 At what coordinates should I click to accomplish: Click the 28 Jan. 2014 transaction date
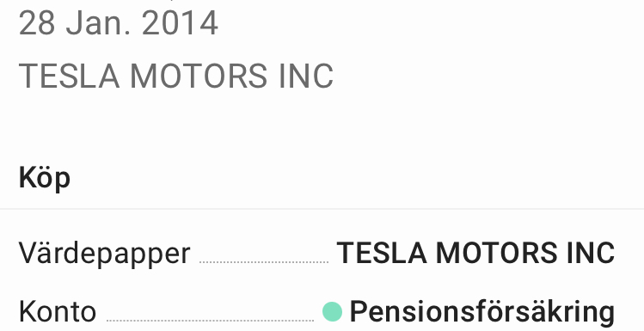coord(119,23)
